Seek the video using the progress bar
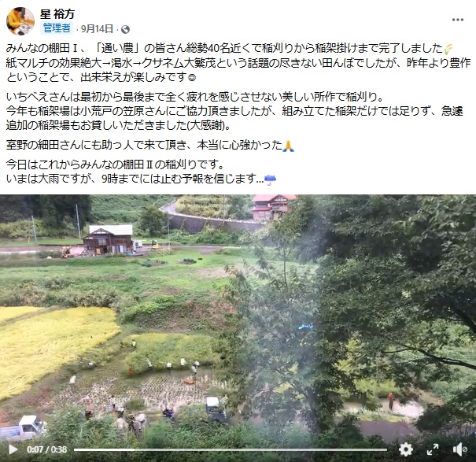 [x=231, y=449]
